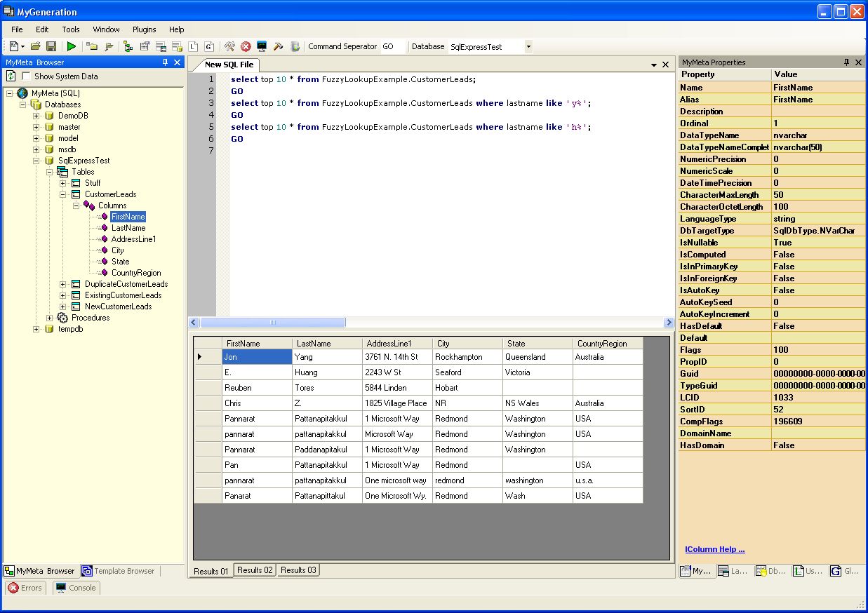This screenshot has height=613, width=868.
Task: Enable the Show System Data checkbox
Action: pos(26,76)
